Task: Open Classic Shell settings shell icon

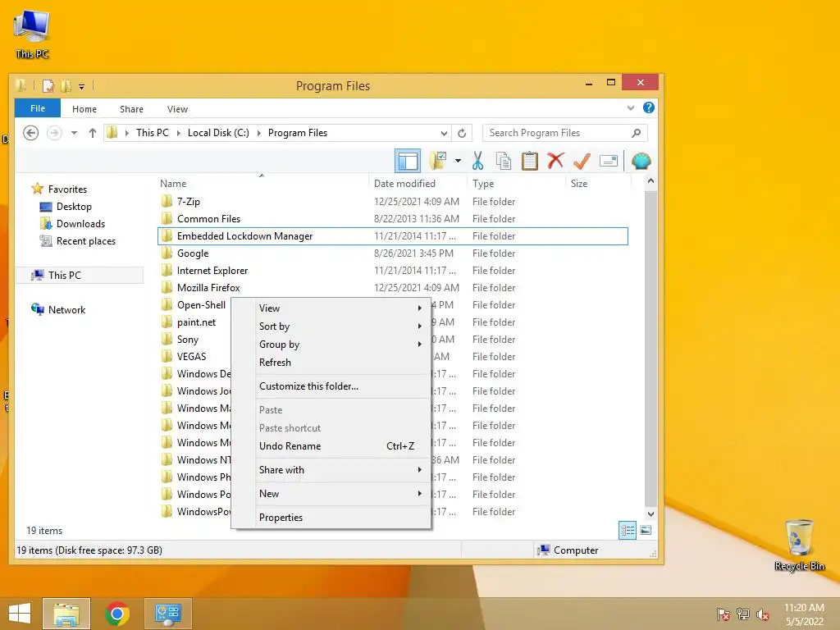Action: tap(641, 161)
